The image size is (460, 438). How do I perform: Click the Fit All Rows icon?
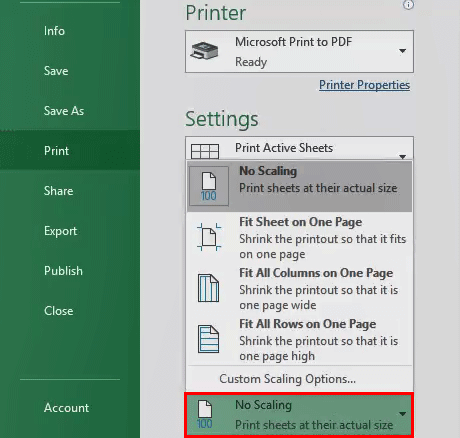[209, 339]
